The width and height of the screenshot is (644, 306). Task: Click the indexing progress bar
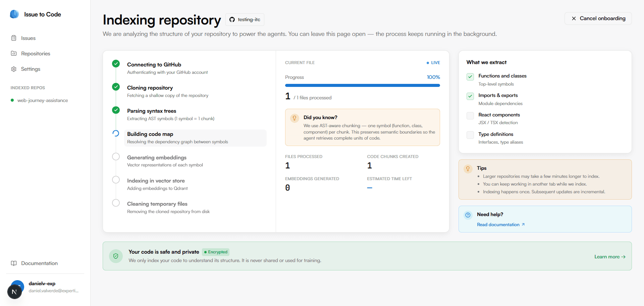click(362, 86)
